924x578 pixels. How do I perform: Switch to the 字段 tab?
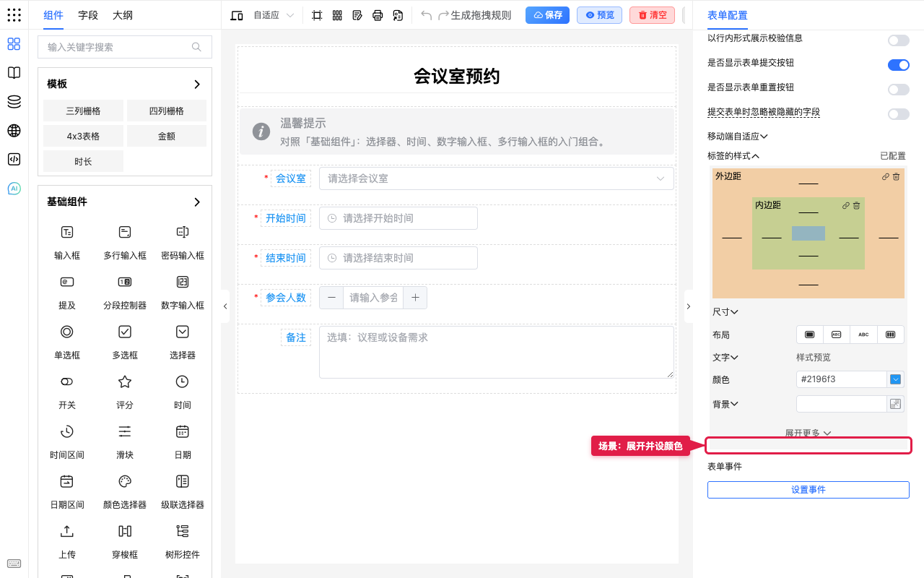coord(88,15)
